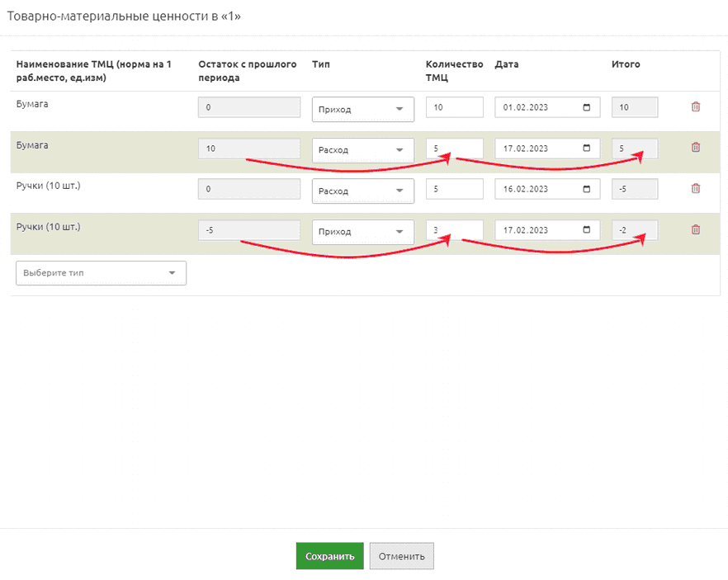Open calendar picker for date 16.02.2023

point(586,189)
